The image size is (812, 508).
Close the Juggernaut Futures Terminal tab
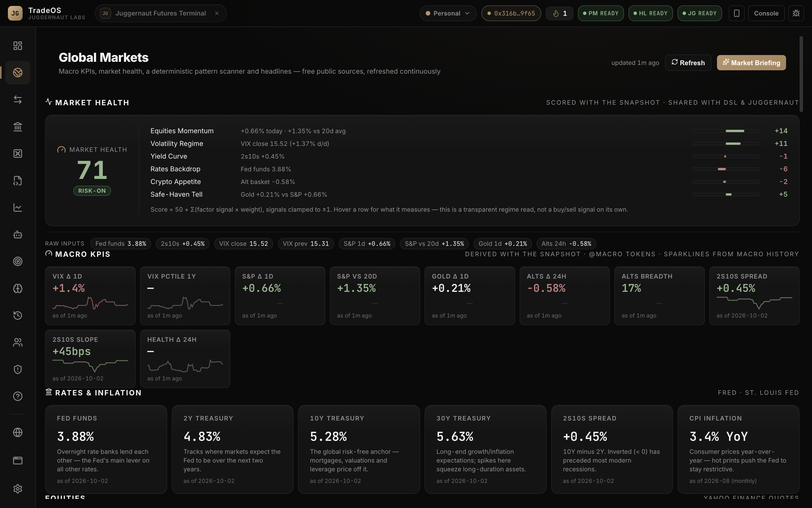point(217,14)
